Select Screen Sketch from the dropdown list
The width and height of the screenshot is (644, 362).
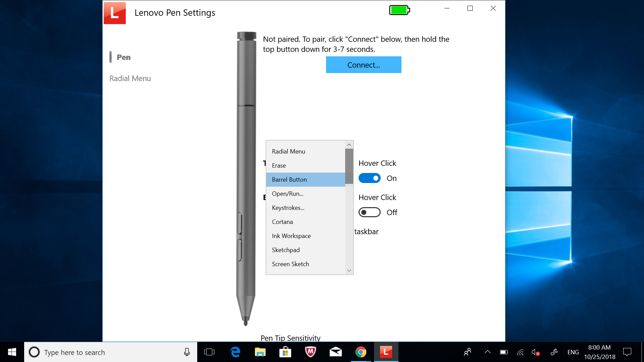pyautogui.click(x=306, y=264)
